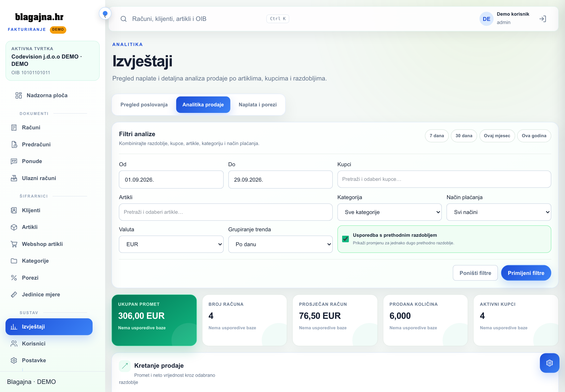Click the Artikli box icon
This screenshot has width=565, height=392.
tap(14, 227)
